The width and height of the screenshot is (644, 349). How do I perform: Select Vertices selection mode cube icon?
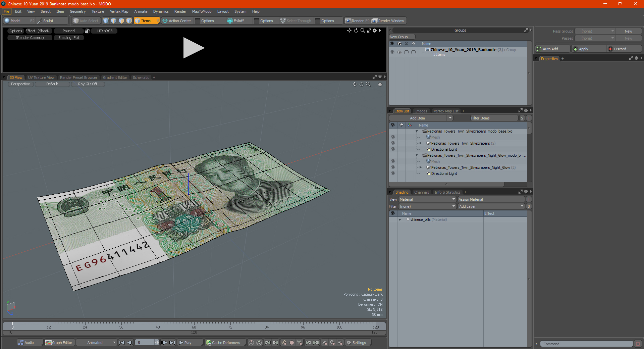coord(106,21)
